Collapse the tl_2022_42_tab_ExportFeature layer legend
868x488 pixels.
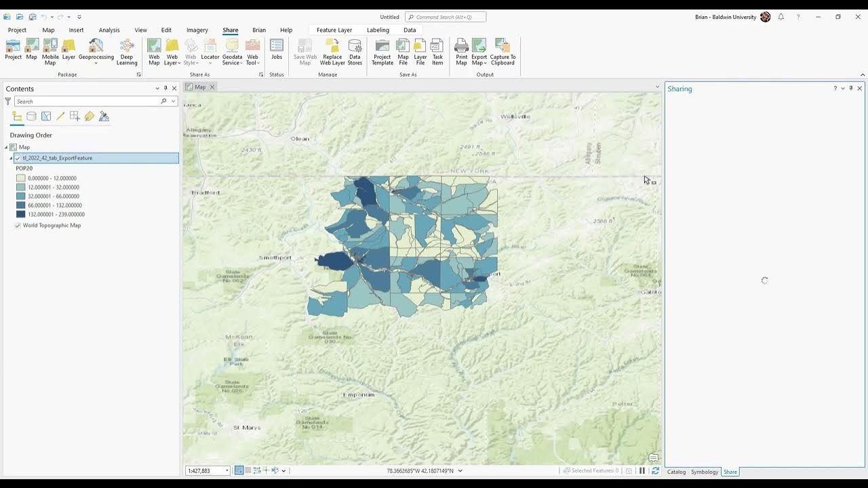coord(12,158)
